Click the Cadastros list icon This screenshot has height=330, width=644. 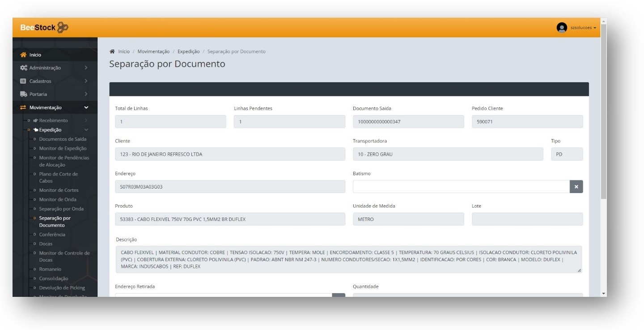tap(23, 81)
